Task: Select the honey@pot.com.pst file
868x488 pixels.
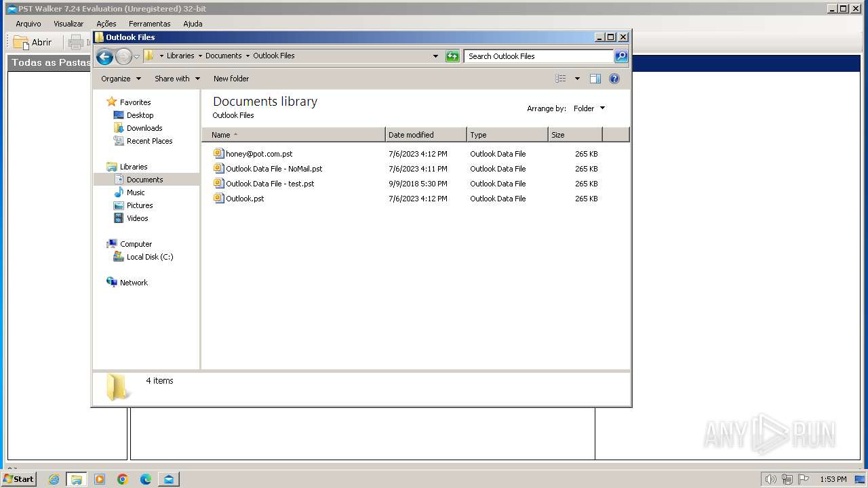Action: 259,154
